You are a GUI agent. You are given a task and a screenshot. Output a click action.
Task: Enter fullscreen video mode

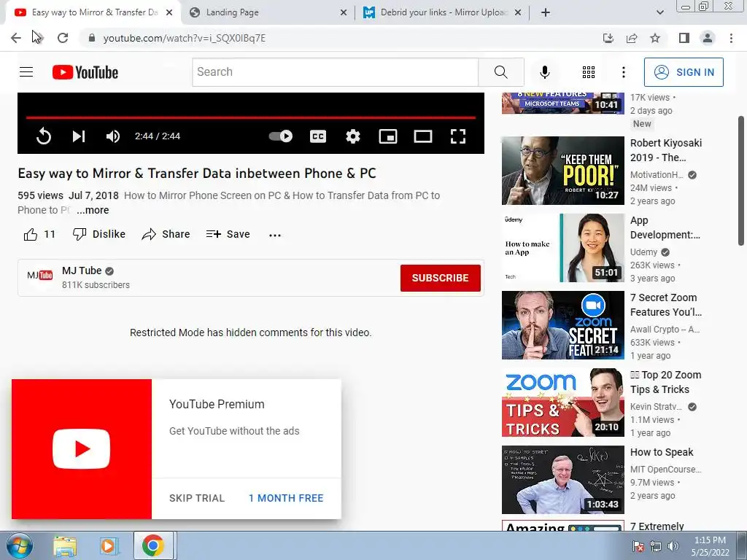(x=458, y=136)
